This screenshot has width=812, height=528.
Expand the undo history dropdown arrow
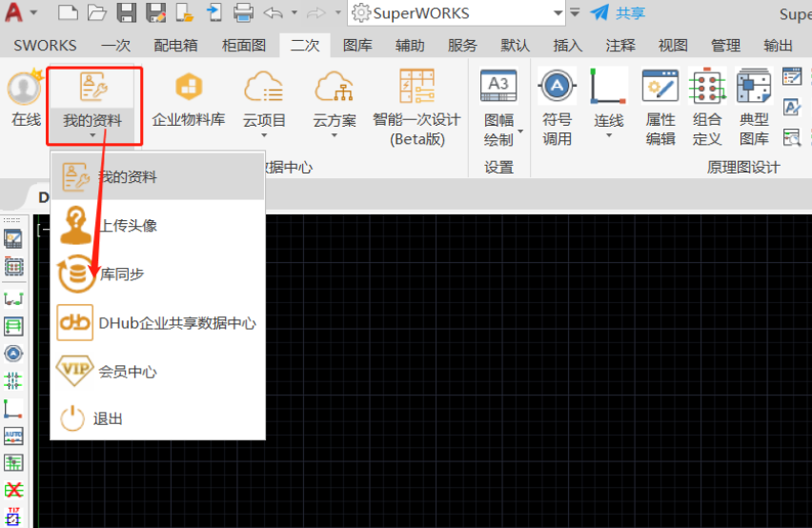294,11
